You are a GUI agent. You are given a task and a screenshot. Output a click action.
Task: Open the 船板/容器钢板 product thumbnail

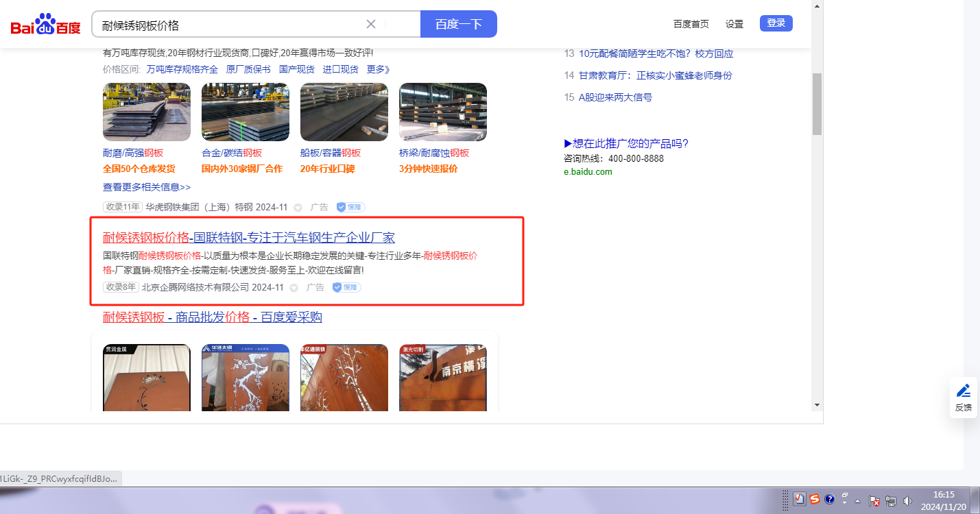pyautogui.click(x=344, y=112)
